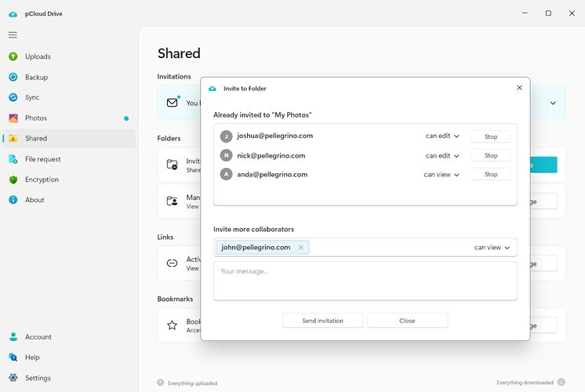Open the Photos sidebar icon
The height and width of the screenshot is (392, 585).
coord(13,118)
